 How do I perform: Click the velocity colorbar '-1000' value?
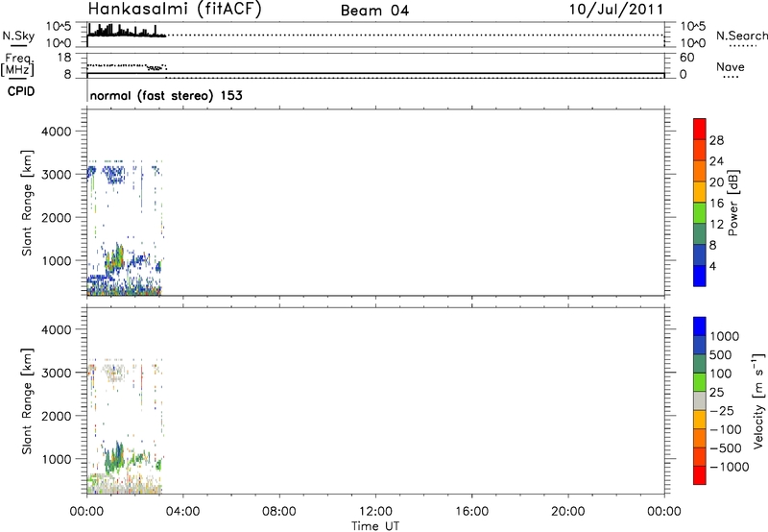(729, 467)
